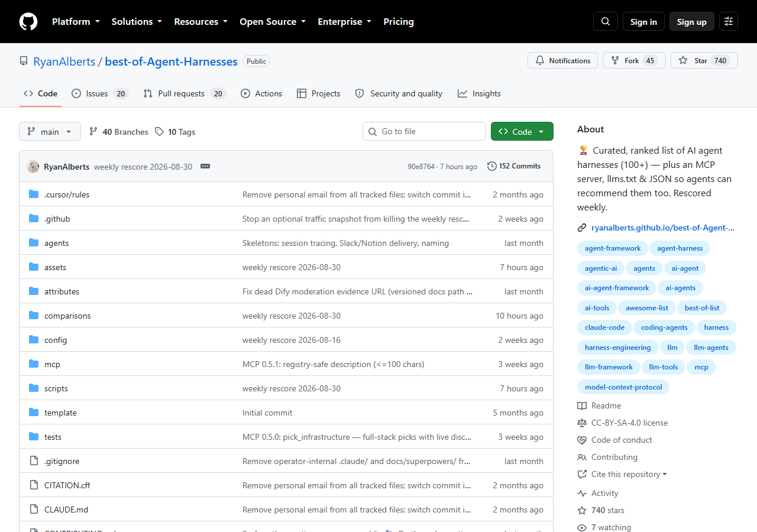The width and height of the screenshot is (757, 532).
Task: Open the appearance settings sliders icon
Action: pyautogui.click(x=729, y=21)
